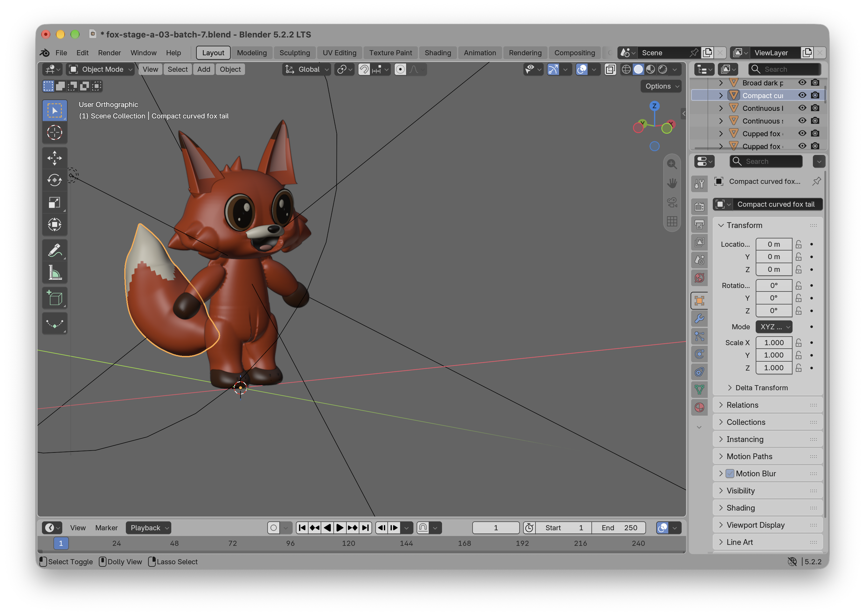Toggle camera view icon in viewport
The image size is (865, 616).
tap(672, 202)
